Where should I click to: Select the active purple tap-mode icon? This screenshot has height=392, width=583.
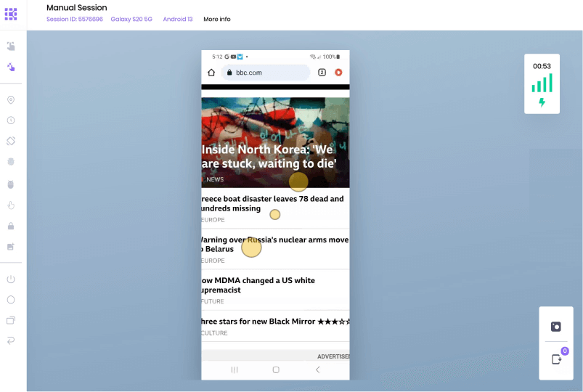(11, 67)
